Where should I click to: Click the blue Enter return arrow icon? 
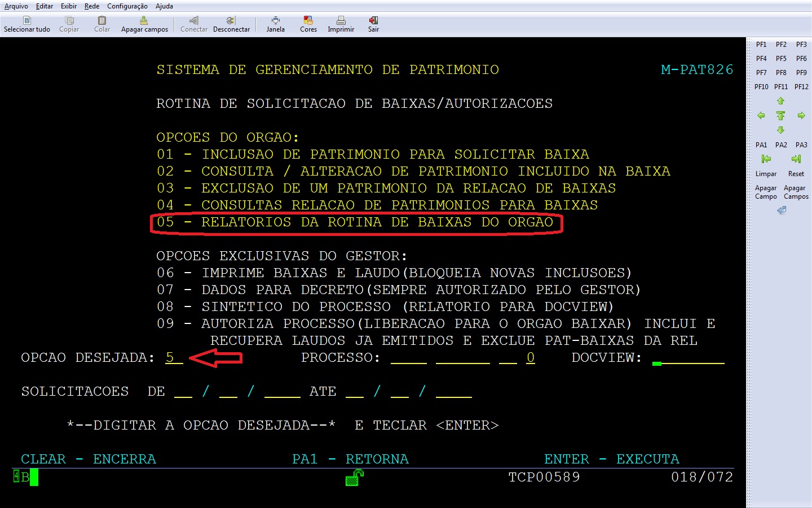pos(781,211)
